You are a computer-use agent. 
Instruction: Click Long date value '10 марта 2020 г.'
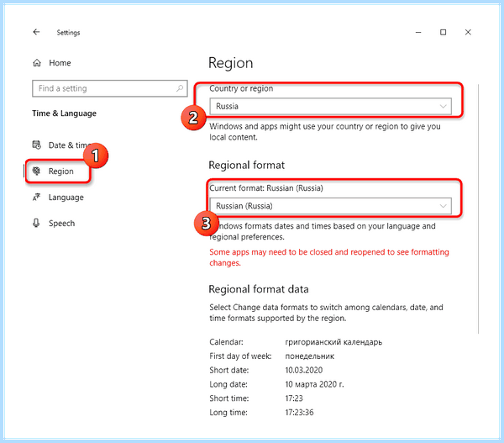[314, 384]
